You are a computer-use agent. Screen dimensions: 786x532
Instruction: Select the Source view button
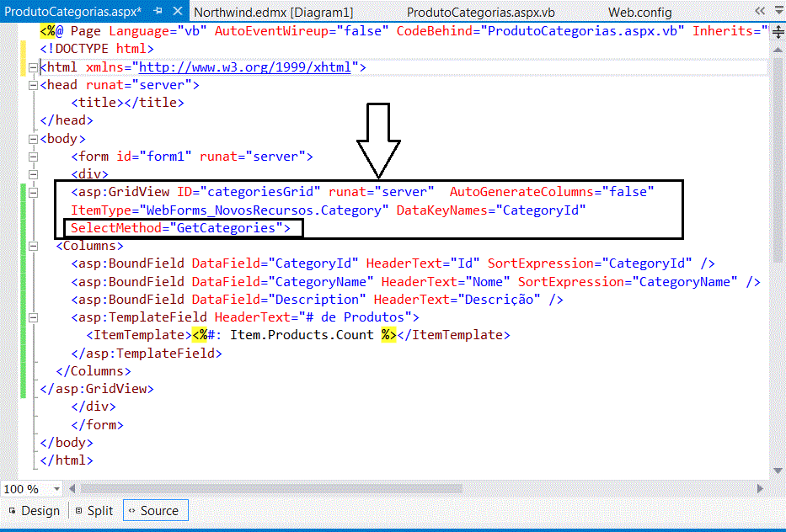pos(155,510)
